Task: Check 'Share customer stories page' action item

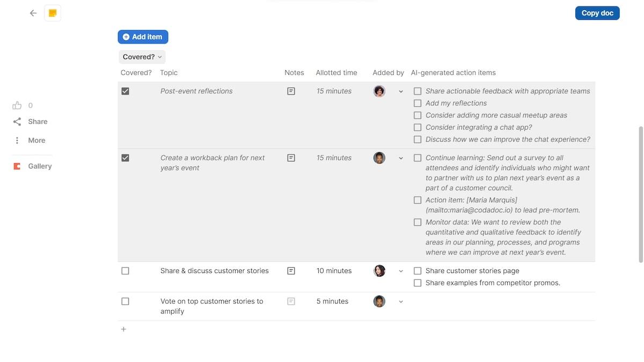Action: click(x=418, y=271)
